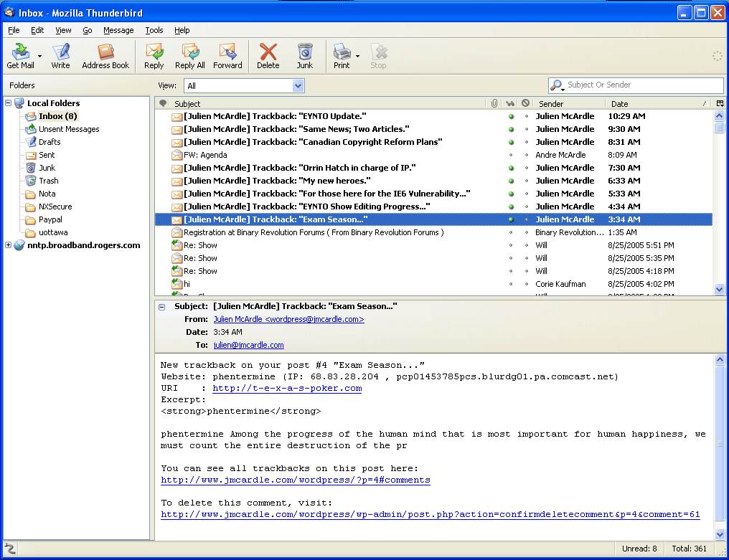
Task: Click the message list scroll up arrow
Action: (x=719, y=115)
